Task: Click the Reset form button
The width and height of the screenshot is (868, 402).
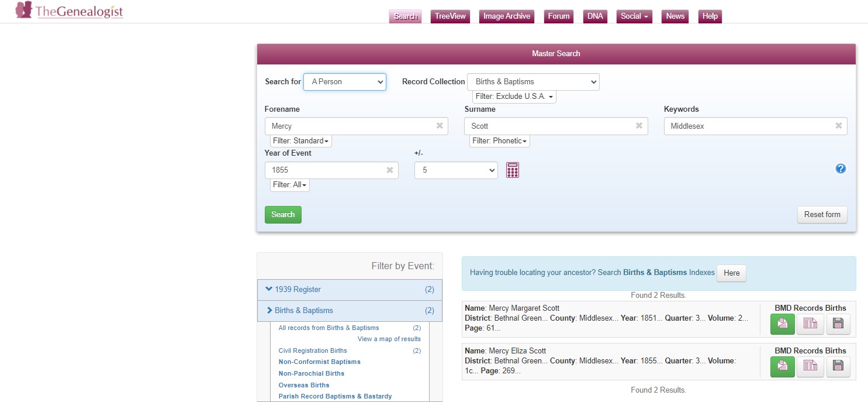Action: point(822,215)
